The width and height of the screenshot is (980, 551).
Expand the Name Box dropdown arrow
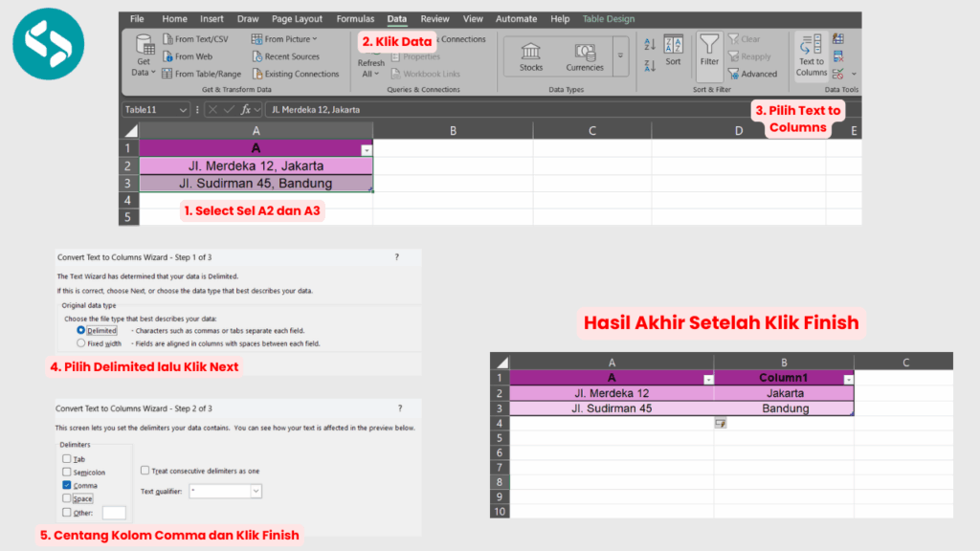coord(183,110)
